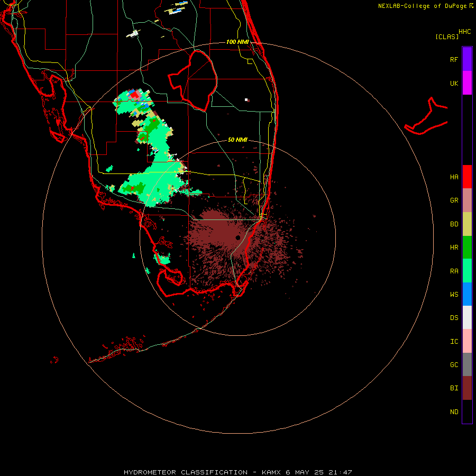Click the IC light pink legend swatch
Screen dimensions: 476x476
(x=467, y=341)
